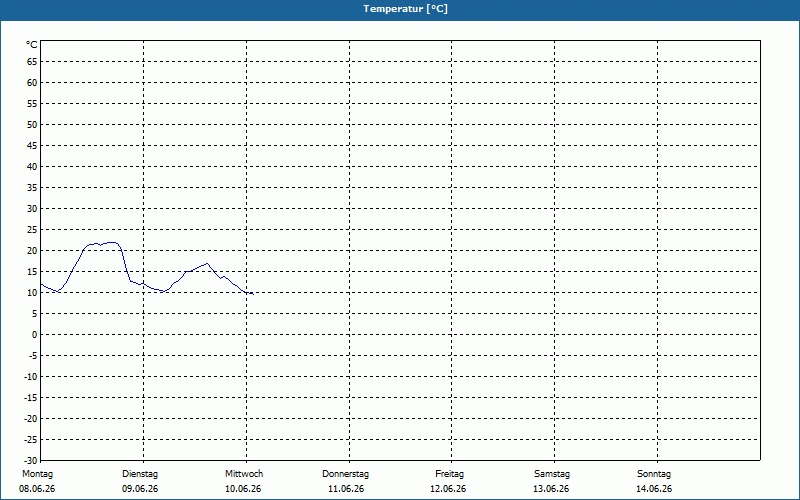Screen dimensions: 800x500
Task: Select the 25 y-axis value
Action: coord(32,230)
